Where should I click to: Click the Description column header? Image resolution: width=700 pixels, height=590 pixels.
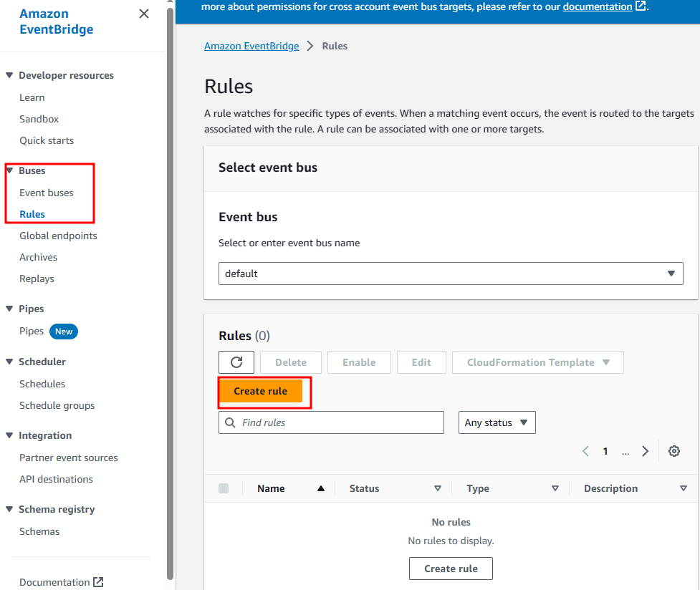tap(610, 489)
